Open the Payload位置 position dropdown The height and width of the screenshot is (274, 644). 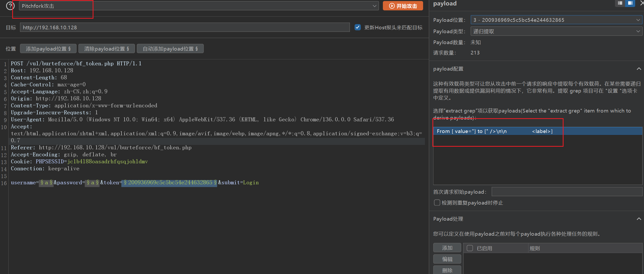556,20
